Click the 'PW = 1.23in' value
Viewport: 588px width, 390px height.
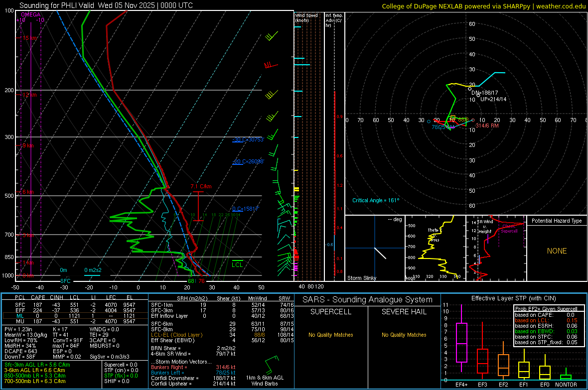click(x=18, y=329)
